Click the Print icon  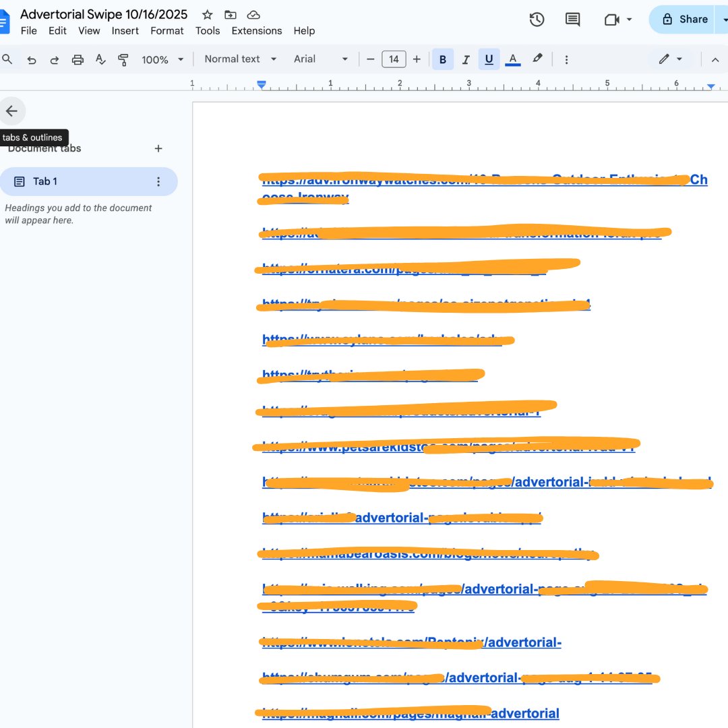coord(78,59)
